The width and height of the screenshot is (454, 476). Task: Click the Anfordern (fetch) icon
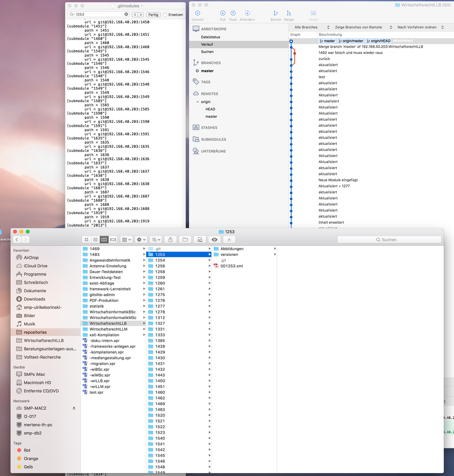tap(248, 13)
